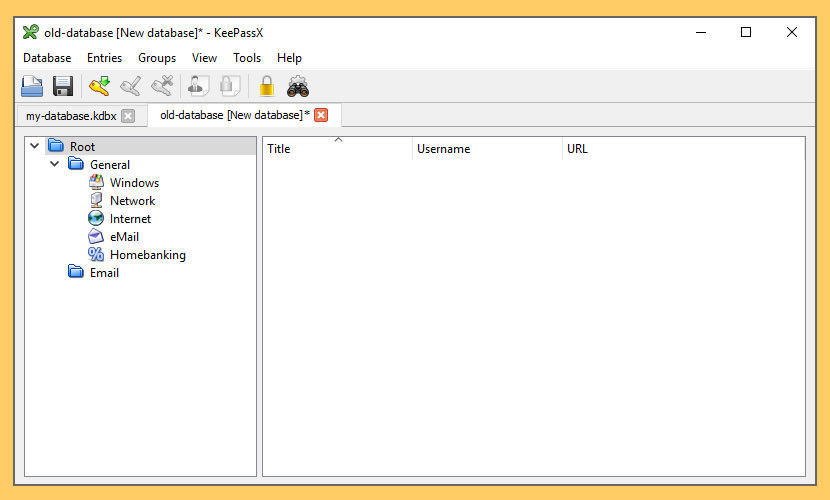The image size is (830, 500).
Task: Click the Add new entry key icon
Action: pos(100,86)
